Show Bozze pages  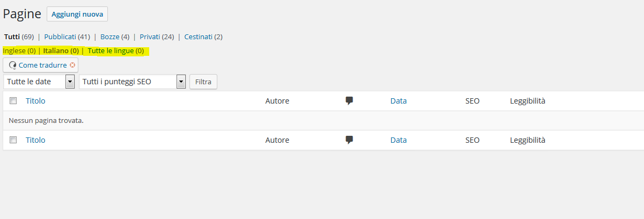pos(109,36)
